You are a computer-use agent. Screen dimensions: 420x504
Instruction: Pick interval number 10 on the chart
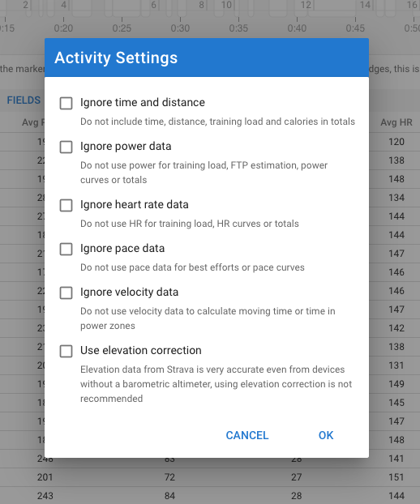click(226, 5)
